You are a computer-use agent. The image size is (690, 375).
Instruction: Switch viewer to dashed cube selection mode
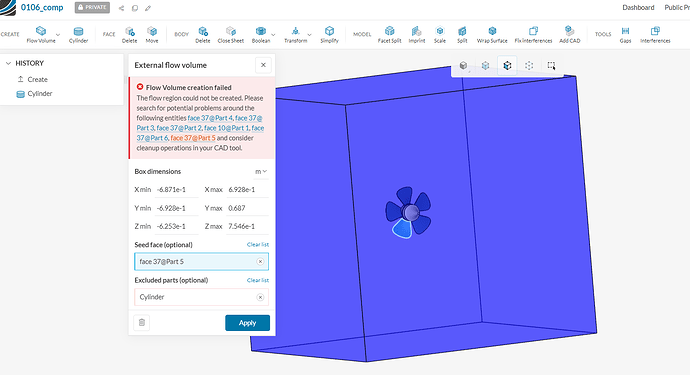click(x=529, y=66)
